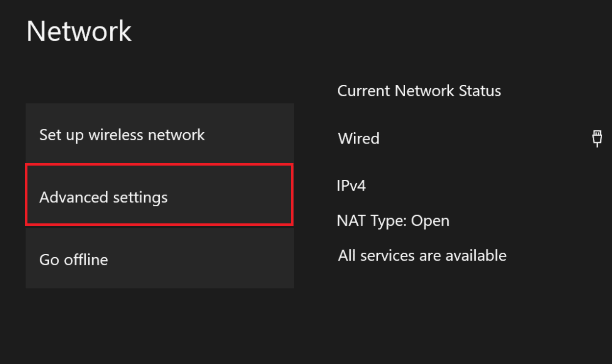612x364 pixels.
Task: Select the IPv4 status text
Action: point(351,185)
